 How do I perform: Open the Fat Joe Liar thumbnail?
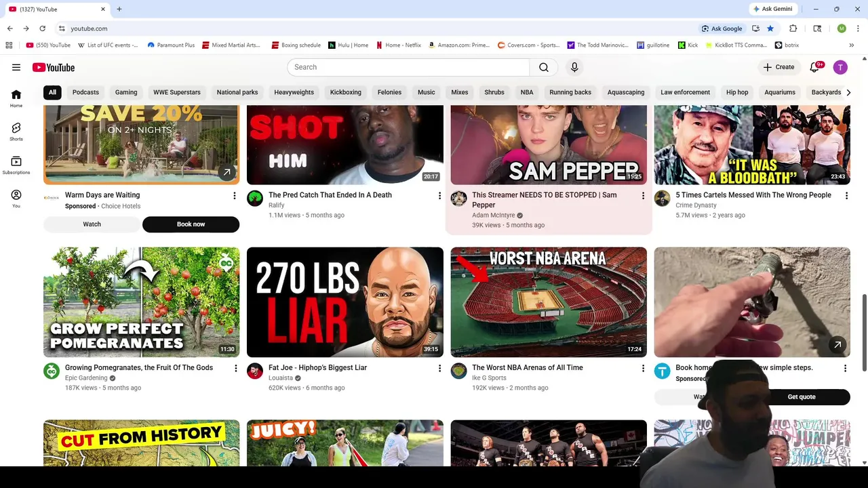pos(345,302)
